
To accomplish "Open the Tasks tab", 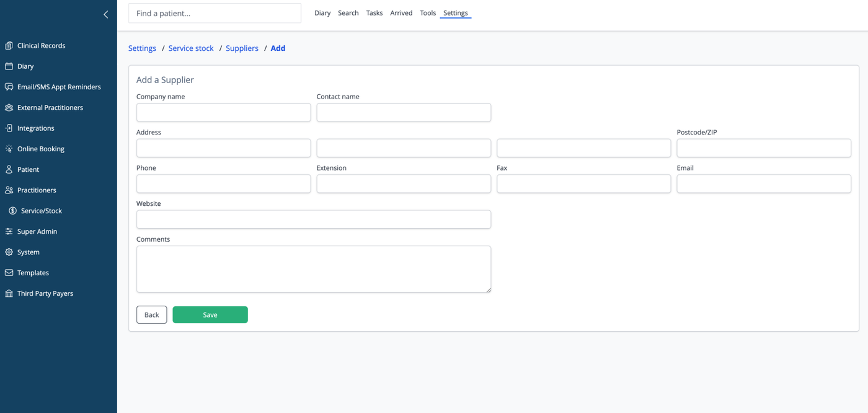I will pyautogui.click(x=374, y=13).
